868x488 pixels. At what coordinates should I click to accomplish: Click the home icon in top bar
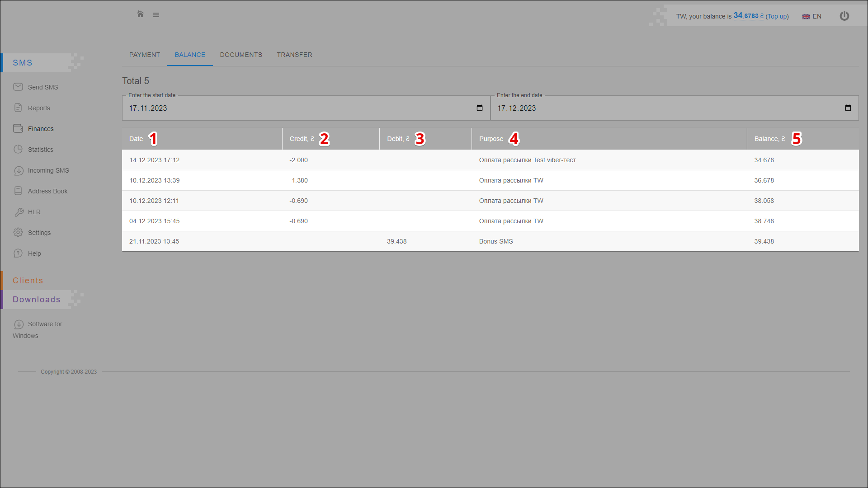(140, 14)
